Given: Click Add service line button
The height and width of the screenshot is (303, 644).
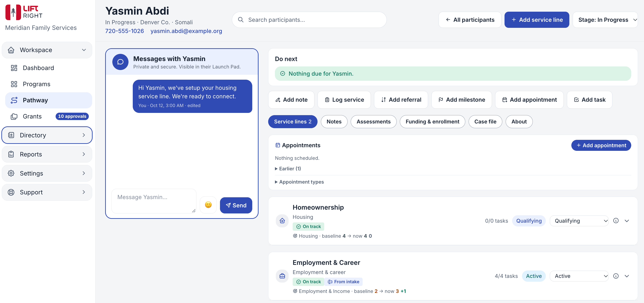Looking at the screenshot, I should (x=537, y=20).
